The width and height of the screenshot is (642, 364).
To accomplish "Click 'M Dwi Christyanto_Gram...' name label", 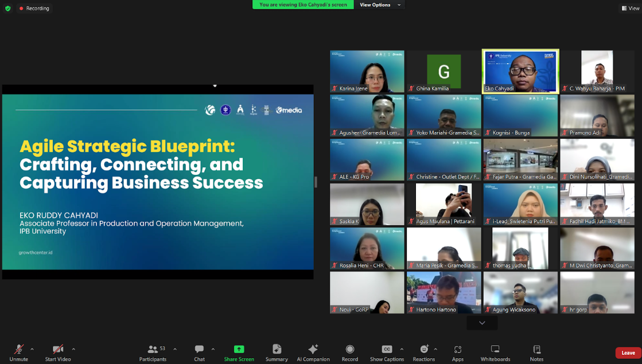I will (x=601, y=265).
